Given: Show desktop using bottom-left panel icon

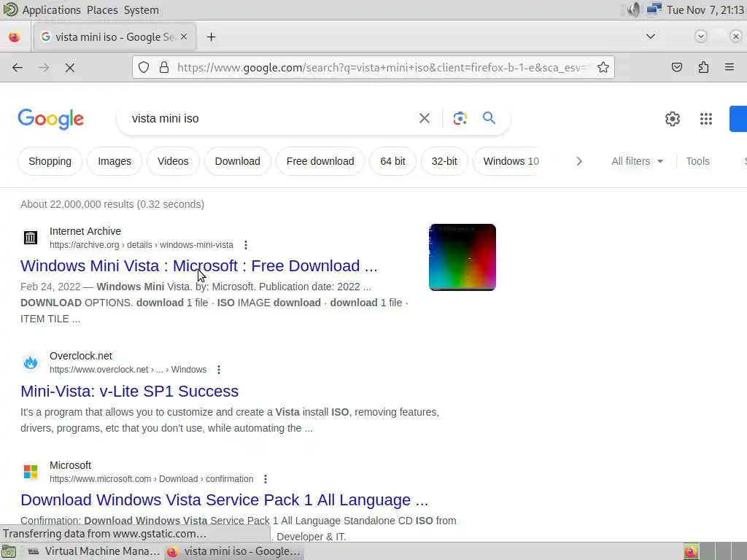Looking at the screenshot, I should click(9, 551).
